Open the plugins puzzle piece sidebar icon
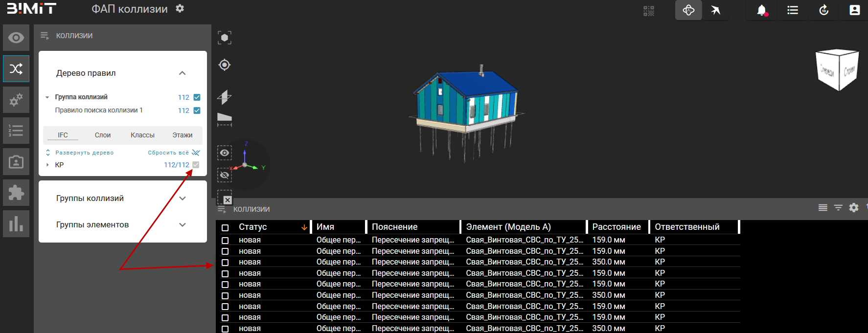The width and height of the screenshot is (868, 333). click(x=16, y=193)
